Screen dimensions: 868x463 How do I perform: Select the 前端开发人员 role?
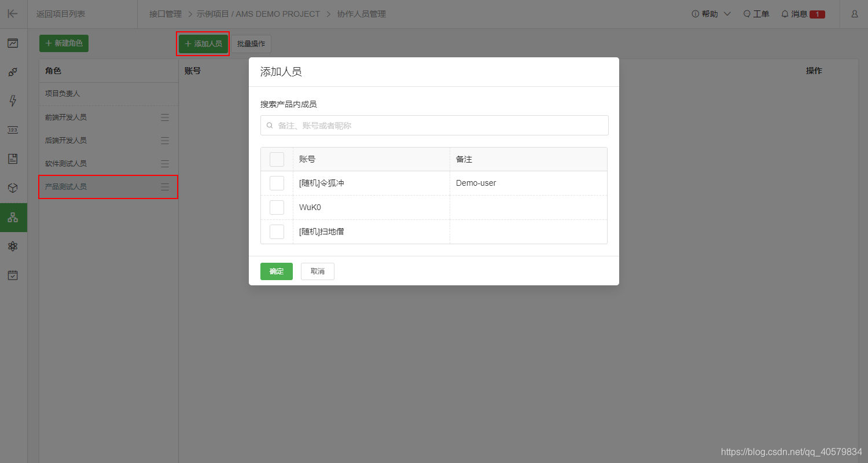pos(108,117)
